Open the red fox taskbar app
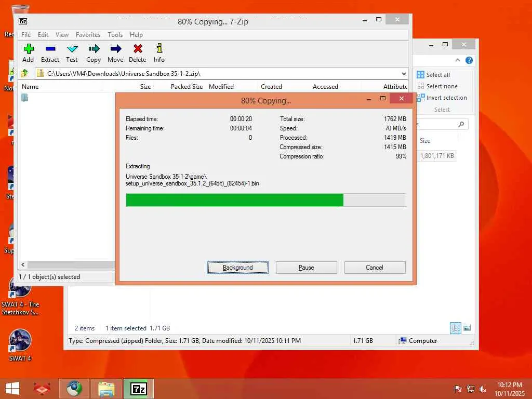 tap(42, 389)
